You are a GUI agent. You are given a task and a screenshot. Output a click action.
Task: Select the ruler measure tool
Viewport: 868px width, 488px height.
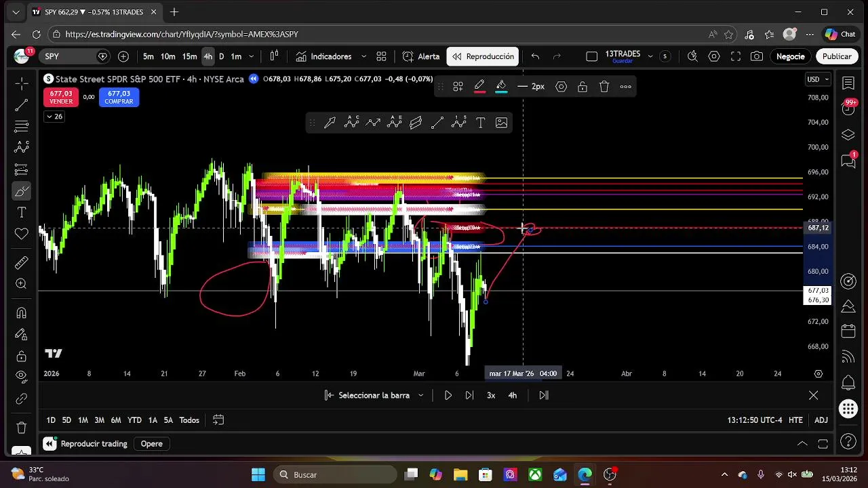[21, 262]
